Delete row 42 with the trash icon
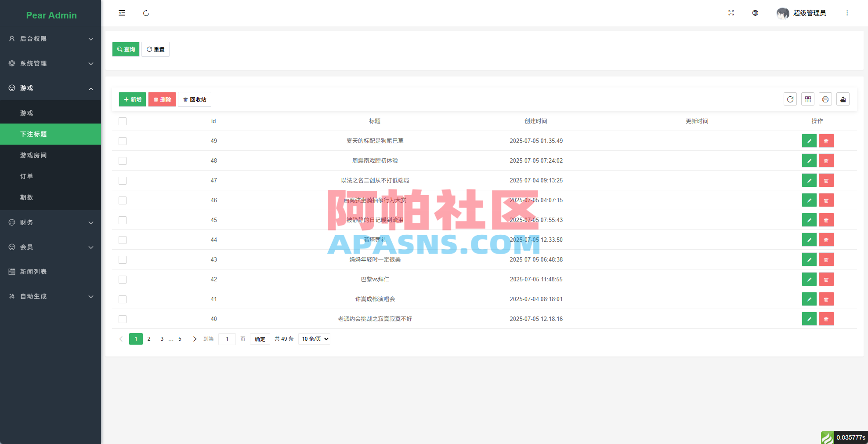 tap(826, 280)
